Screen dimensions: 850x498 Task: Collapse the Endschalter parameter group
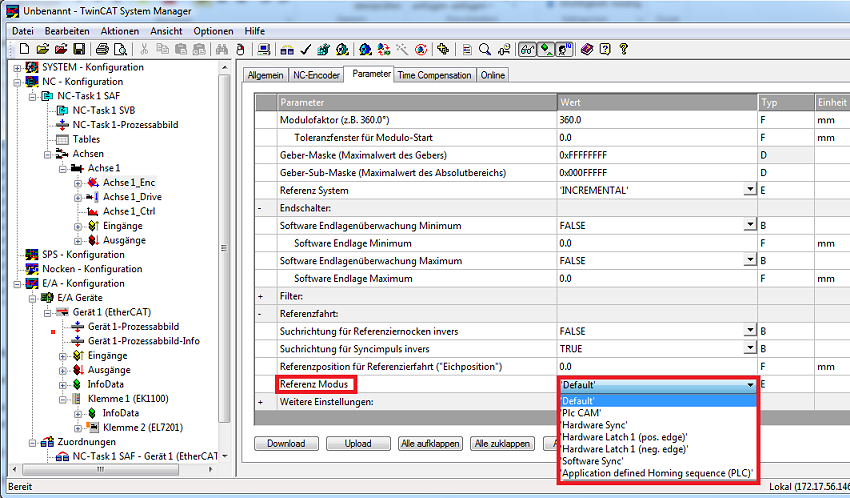click(260, 208)
